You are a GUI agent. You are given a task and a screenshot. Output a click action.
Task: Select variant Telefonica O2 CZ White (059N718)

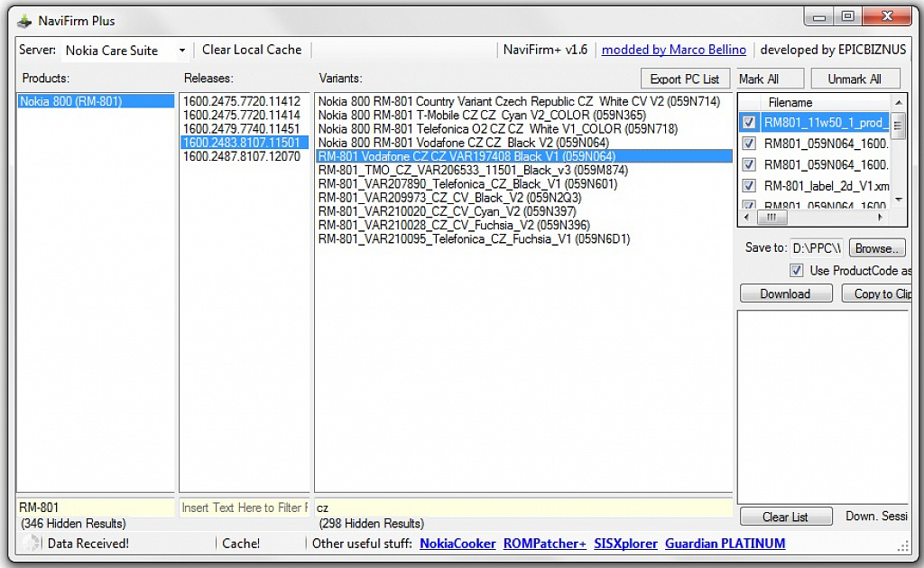[x=523, y=128]
